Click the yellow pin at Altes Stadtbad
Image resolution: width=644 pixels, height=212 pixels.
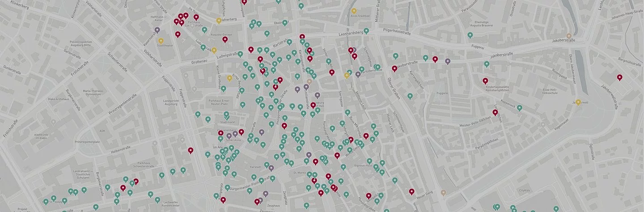pos(354,11)
